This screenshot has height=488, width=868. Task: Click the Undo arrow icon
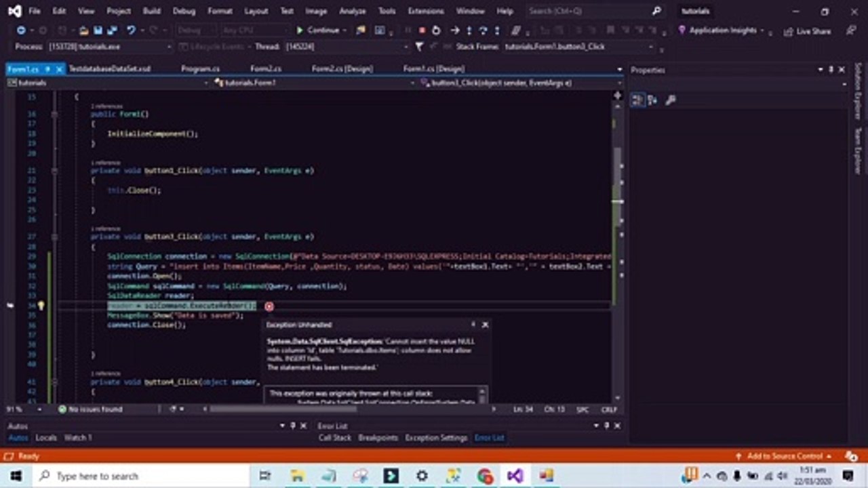[130, 30]
